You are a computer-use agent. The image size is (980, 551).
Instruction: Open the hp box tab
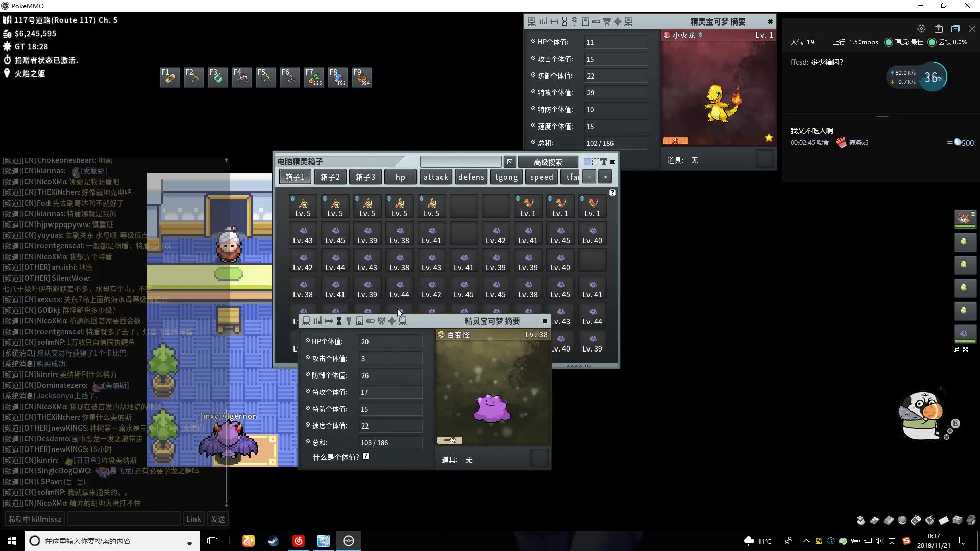pos(401,177)
